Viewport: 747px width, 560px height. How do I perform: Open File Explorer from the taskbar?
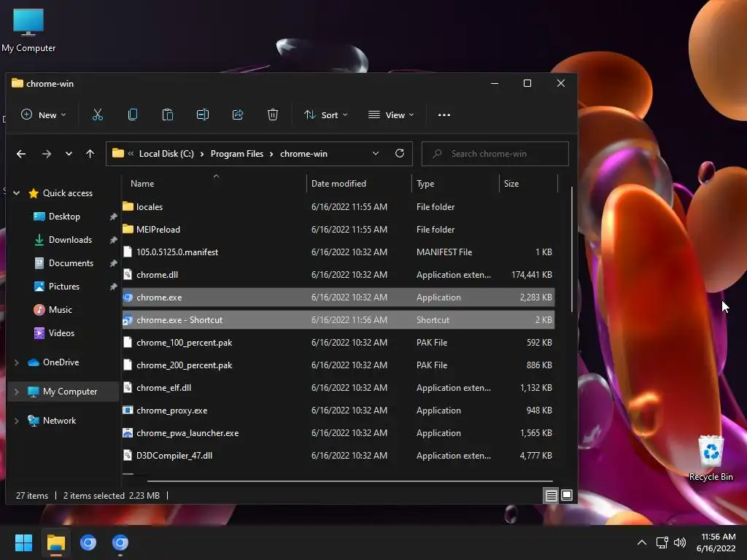click(x=55, y=542)
